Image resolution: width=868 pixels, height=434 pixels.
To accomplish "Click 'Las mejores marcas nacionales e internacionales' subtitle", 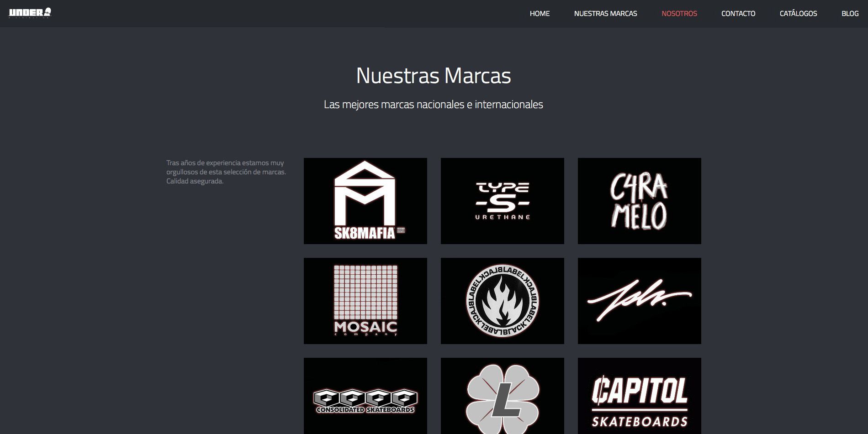I will [434, 105].
